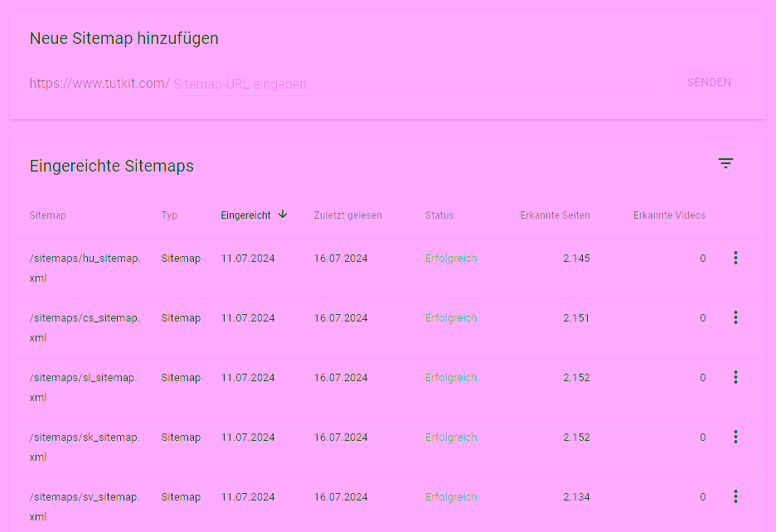Open the options menu for sl_sitemap.xml
Screen dimensions: 776x532
click(735, 377)
